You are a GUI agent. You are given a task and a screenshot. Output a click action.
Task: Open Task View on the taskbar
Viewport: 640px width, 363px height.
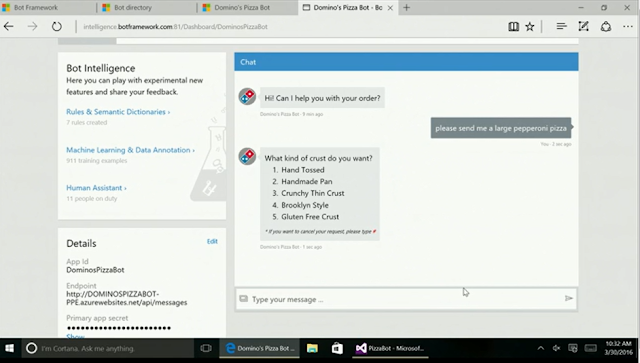coord(206,348)
